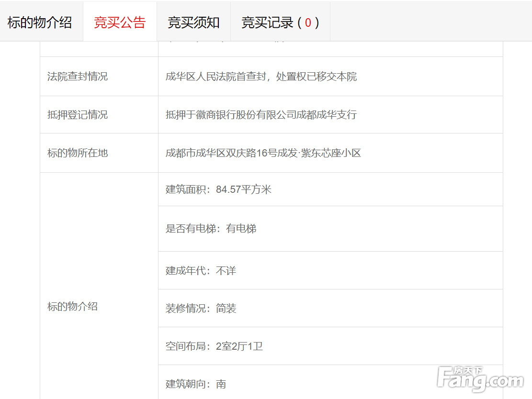Click the 装修情况 简装 row

point(201,309)
